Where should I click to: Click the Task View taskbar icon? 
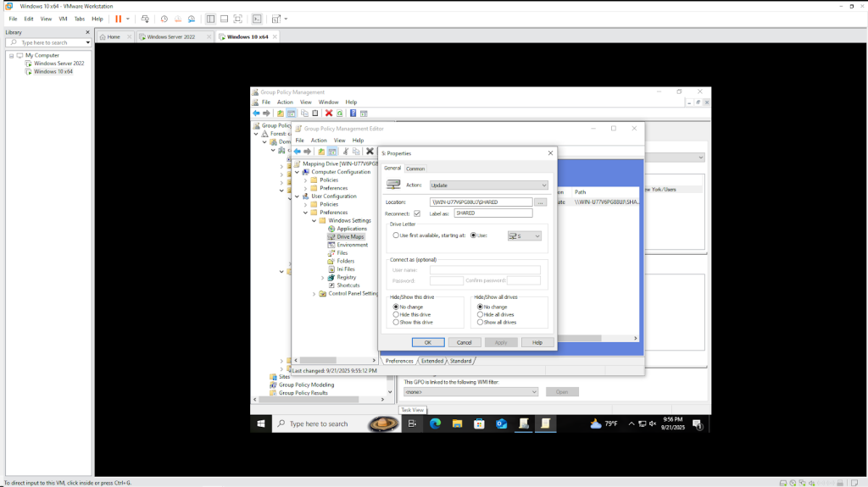[413, 423]
